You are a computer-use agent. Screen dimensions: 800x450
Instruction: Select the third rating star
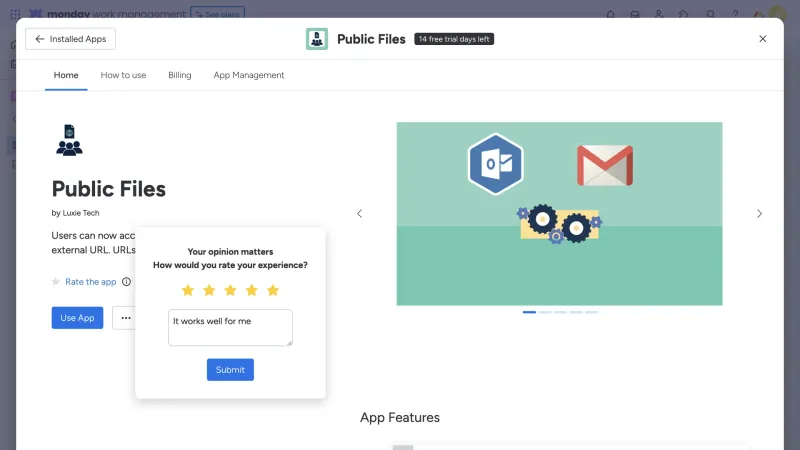[231, 290]
